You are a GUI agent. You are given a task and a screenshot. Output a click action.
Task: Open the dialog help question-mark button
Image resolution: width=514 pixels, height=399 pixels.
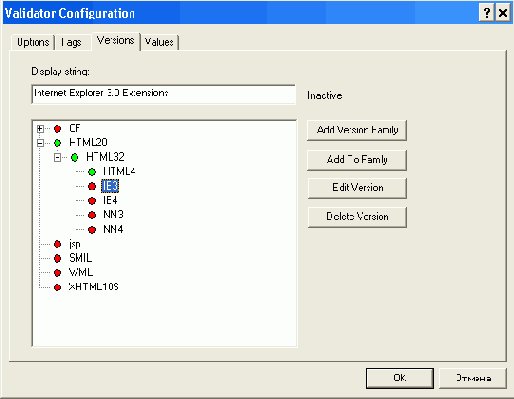point(487,13)
